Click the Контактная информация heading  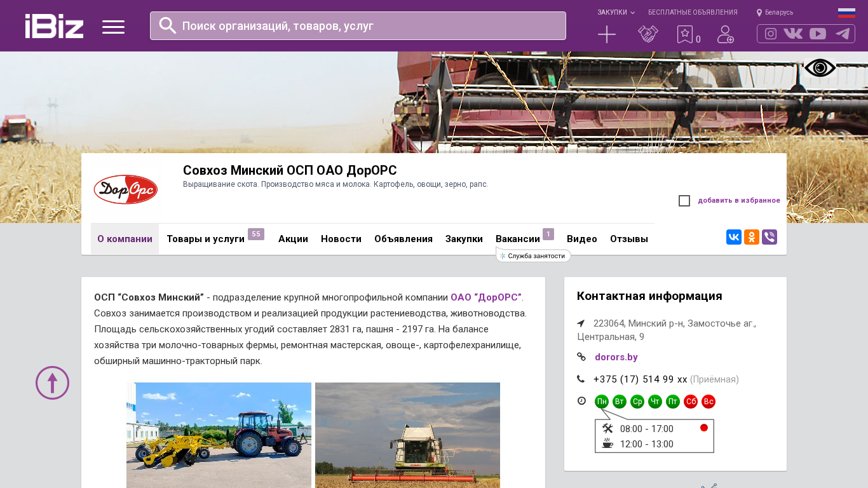coord(649,296)
